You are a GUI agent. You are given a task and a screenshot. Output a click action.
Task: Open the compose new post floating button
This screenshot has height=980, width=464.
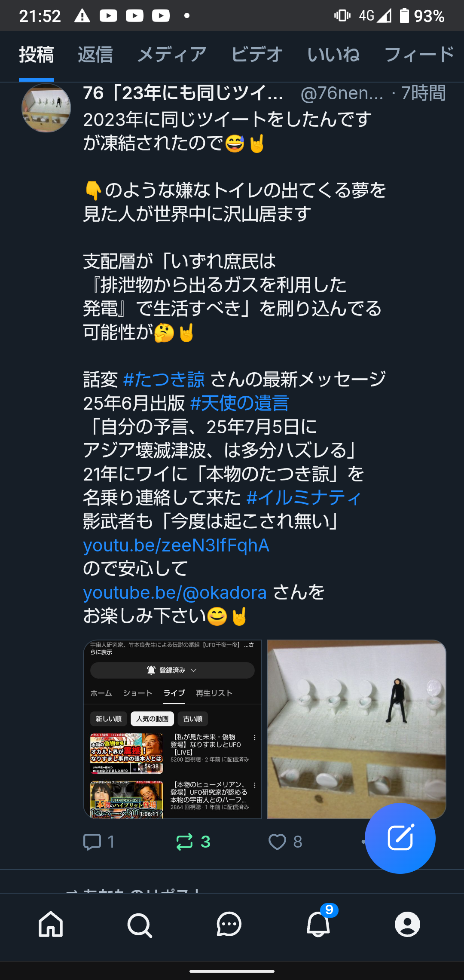400,838
